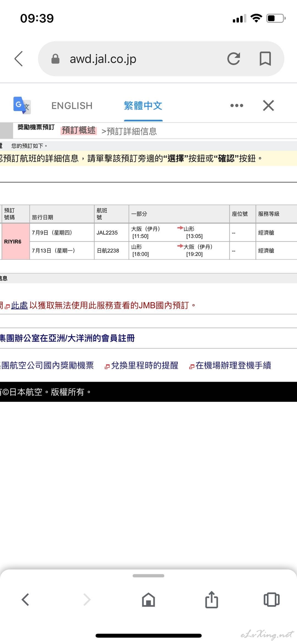Close the translation bar
Image resolution: width=297 pixels, height=644 pixels.
click(x=268, y=105)
